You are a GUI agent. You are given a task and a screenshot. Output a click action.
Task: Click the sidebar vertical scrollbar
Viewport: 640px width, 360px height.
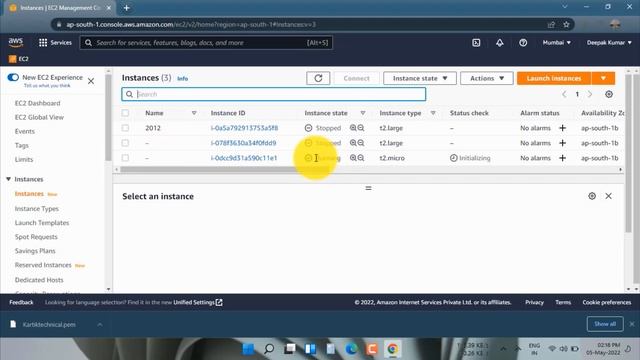point(108,118)
